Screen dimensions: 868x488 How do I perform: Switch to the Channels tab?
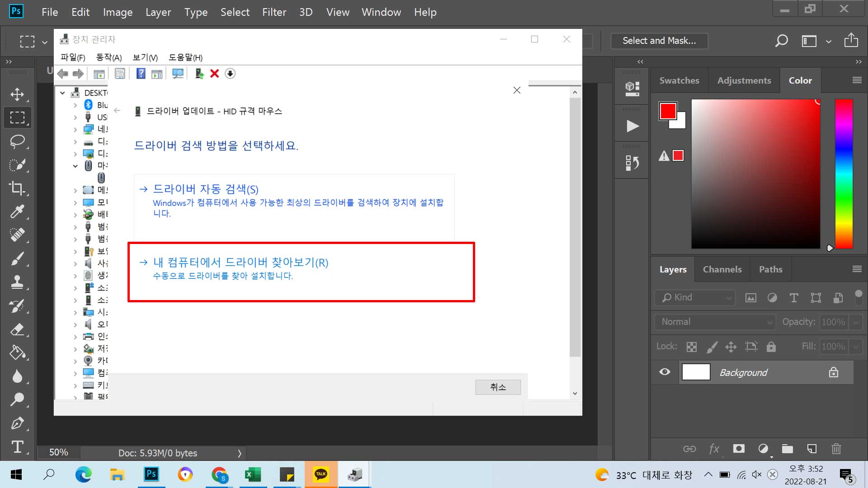(x=722, y=269)
